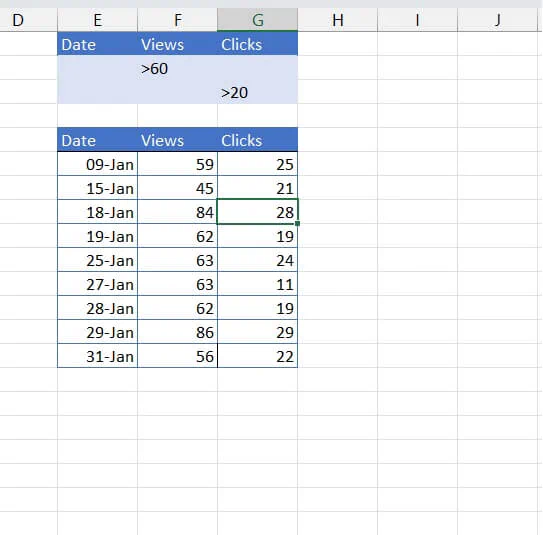Click the >20 Clicks criteria cell
This screenshot has height=535, width=543.
[x=257, y=92]
